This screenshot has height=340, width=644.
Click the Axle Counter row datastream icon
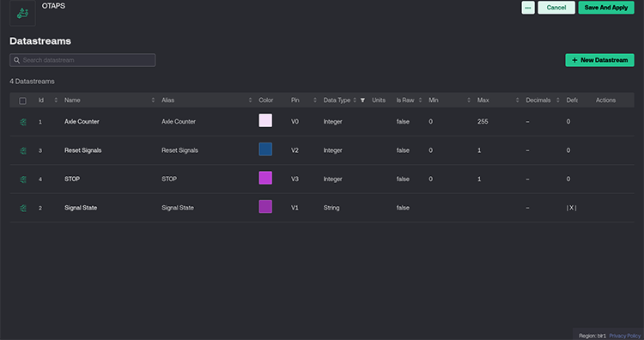(23, 122)
